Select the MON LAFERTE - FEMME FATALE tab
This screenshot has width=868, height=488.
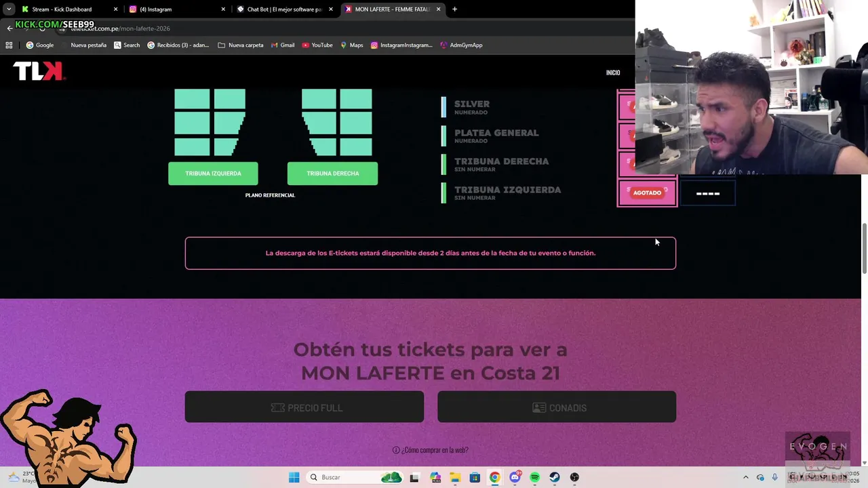click(392, 9)
